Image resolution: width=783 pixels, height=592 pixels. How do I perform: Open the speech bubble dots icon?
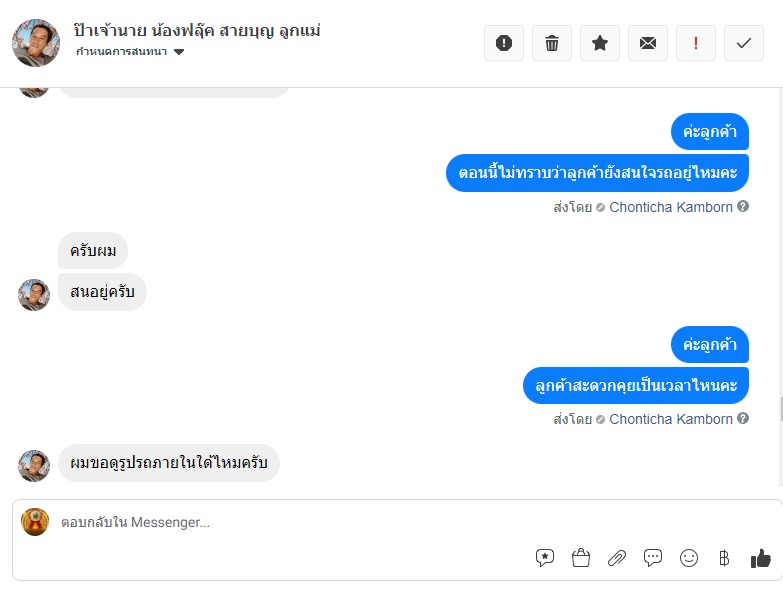click(653, 558)
